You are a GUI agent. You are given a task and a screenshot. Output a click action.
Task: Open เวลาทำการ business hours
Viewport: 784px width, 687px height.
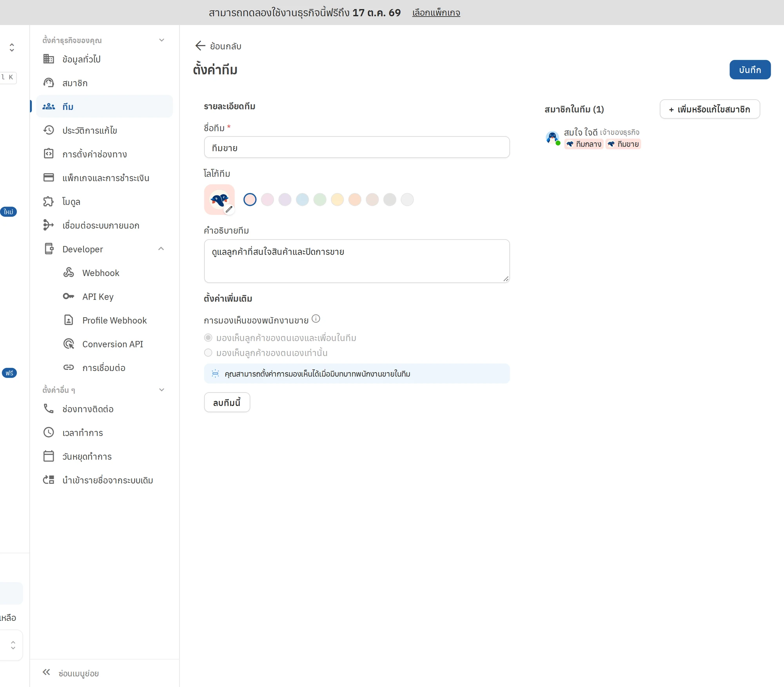(x=104, y=433)
